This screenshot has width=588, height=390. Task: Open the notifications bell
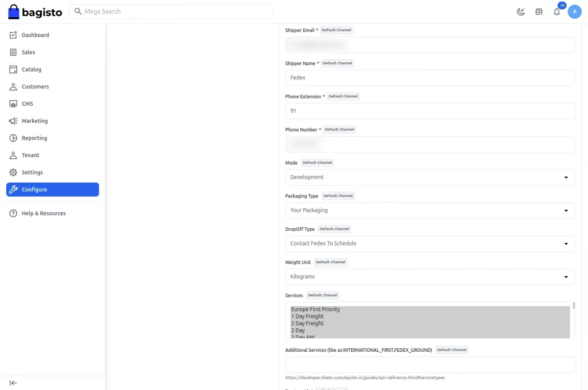pyautogui.click(x=557, y=12)
